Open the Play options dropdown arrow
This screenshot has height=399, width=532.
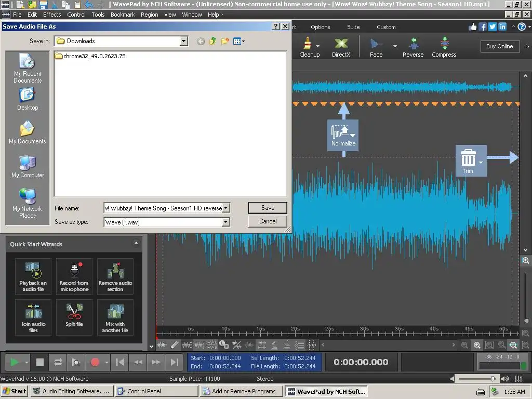[26, 362]
